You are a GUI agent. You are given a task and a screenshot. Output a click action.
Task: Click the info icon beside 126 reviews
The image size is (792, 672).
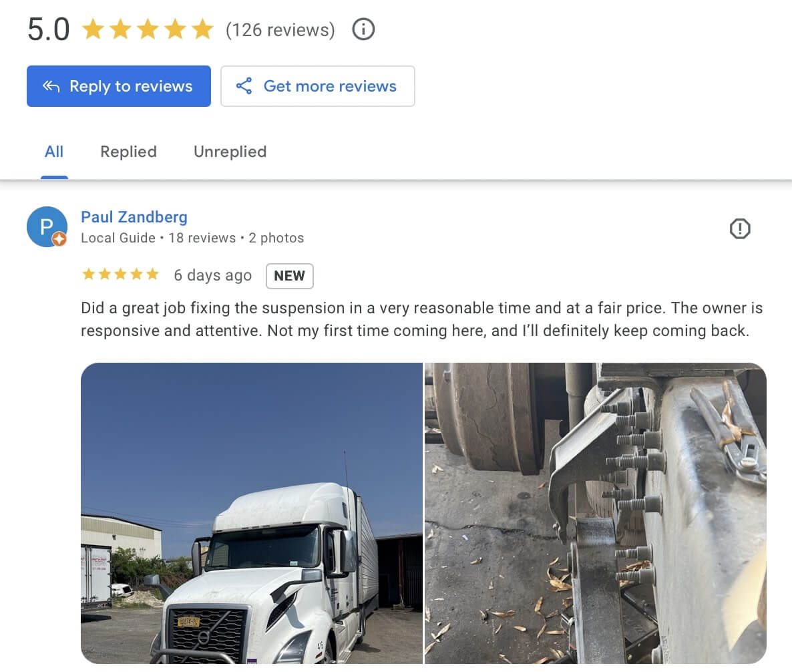coord(363,29)
